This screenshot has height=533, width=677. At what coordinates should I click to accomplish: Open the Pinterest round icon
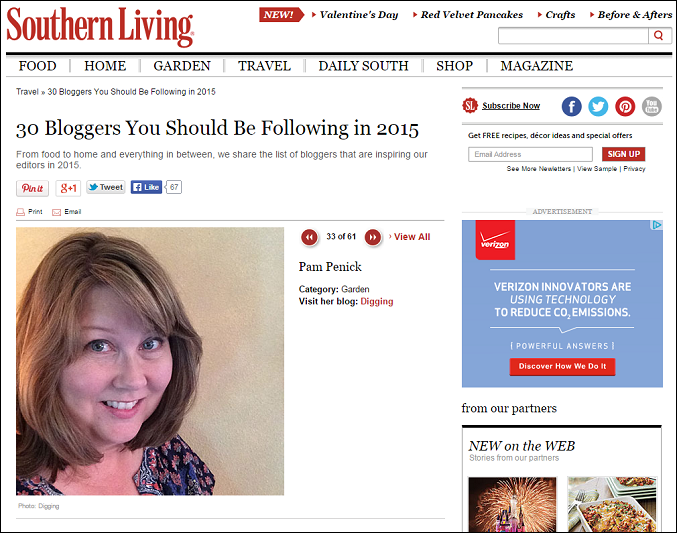point(625,106)
